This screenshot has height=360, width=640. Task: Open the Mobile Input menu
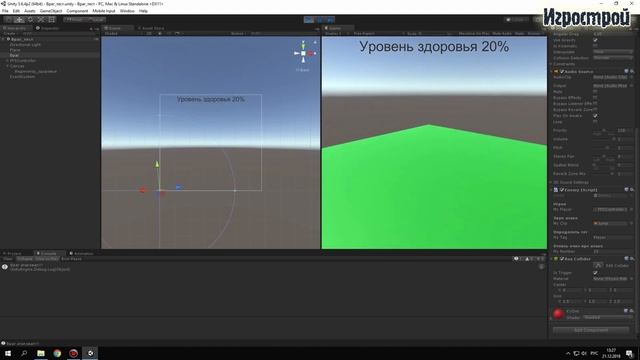point(104,11)
